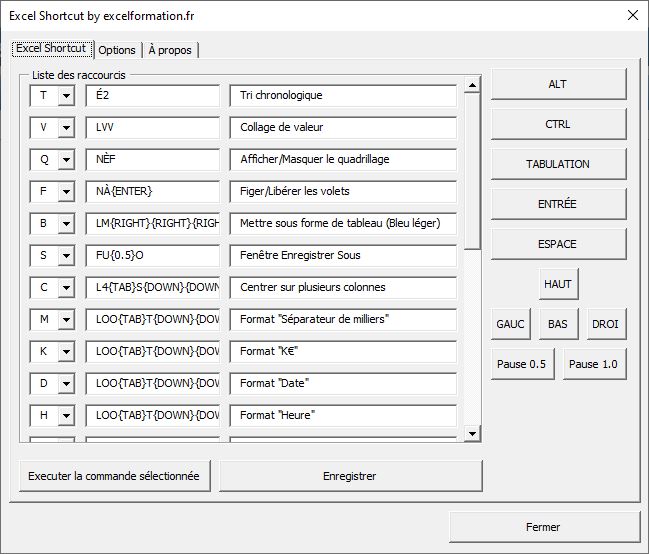Add a Pause 0.5 delay
The height and width of the screenshot is (554, 649).
pyautogui.click(x=522, y=364)
